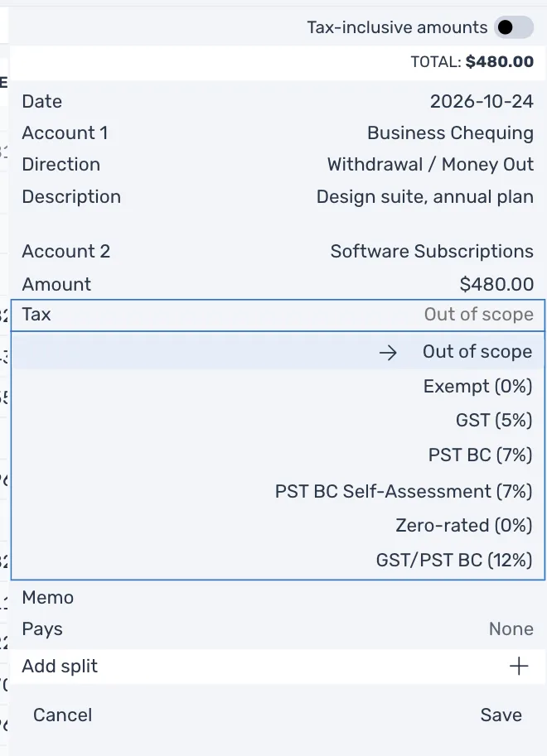The image size is (547, 756).
Task: Click the plus icon beside Add split
Action: pos(519,667)
